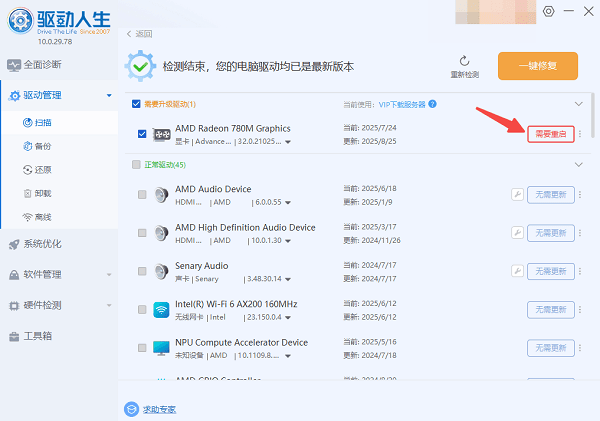Go back with the 返回 link
The width and height of the screenshot is (600, 421).
tap(139, 34)
